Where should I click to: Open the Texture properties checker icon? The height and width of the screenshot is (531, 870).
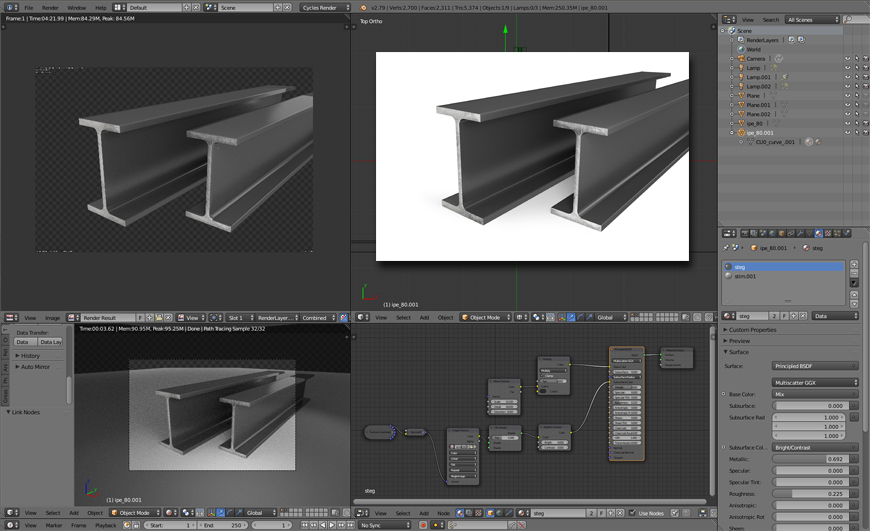(x=828, y=233)
